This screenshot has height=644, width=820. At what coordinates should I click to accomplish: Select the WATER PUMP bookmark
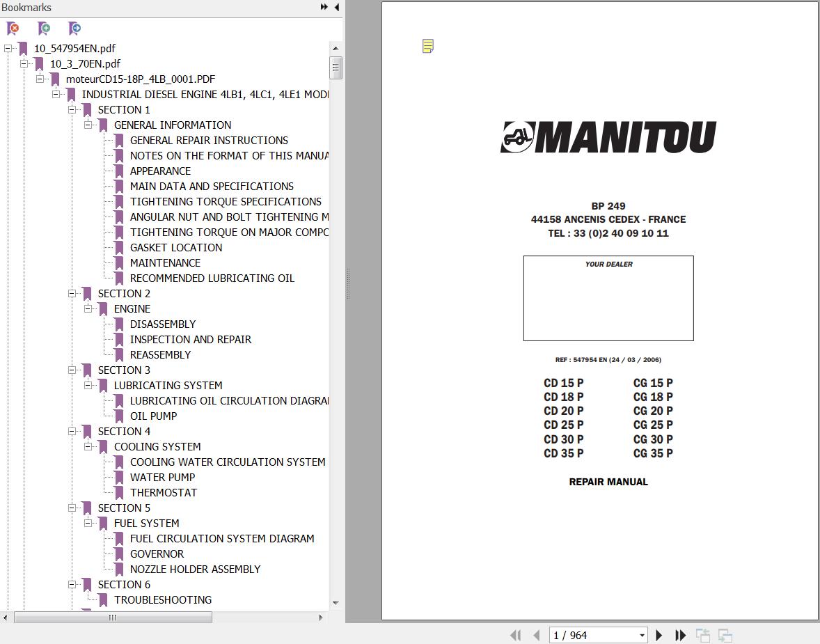coord(162,477)
